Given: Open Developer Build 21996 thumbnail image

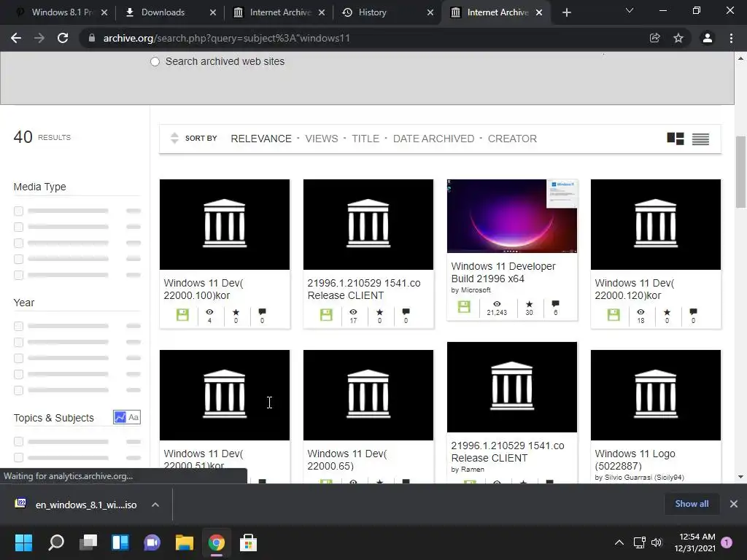Looking at the screenshot, I should click(x=511, y=216).
